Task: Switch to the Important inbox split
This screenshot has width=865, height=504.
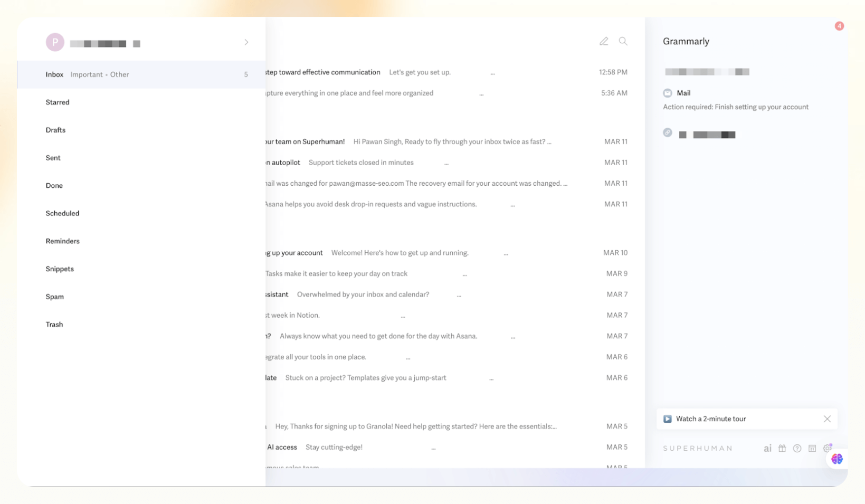Action: 87,74
